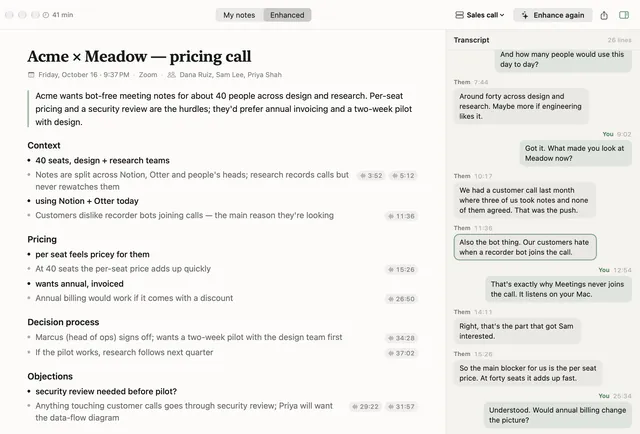Click the 'If the pilot works' note line
Screen dimensions: 640x434
coord(124,352)
